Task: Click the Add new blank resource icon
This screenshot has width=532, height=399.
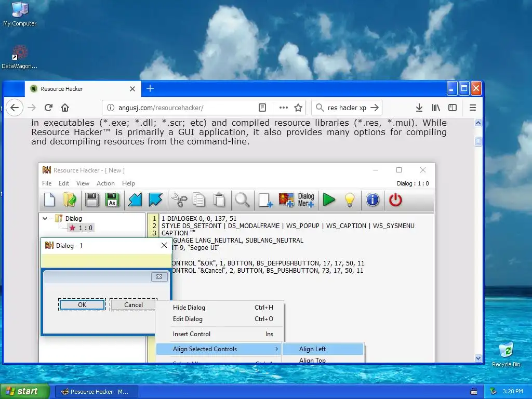Action: (265, 200)
